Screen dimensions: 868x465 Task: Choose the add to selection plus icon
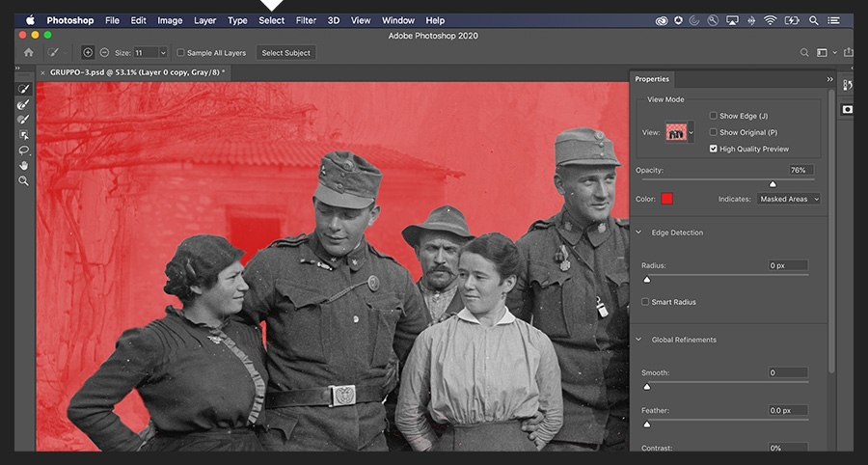pyautogui.click(x=88, y=53)
